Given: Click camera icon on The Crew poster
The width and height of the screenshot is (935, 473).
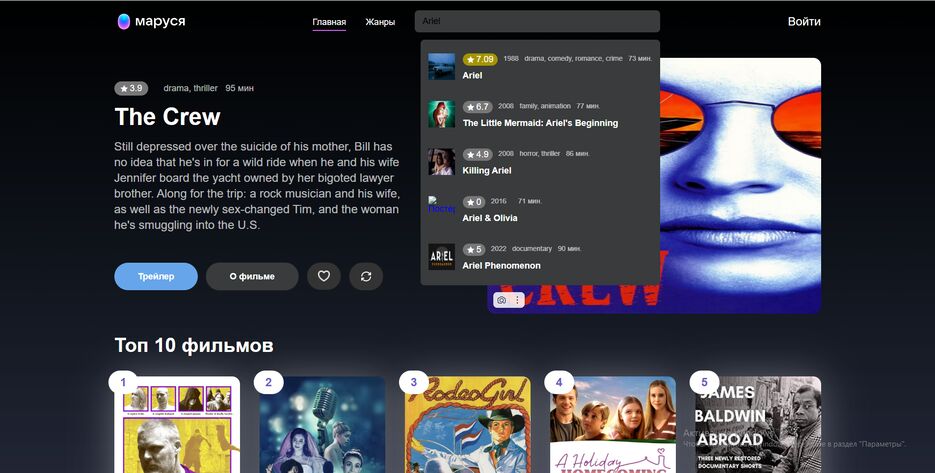Looking at the screenshot, I should [x=501, y=300].
